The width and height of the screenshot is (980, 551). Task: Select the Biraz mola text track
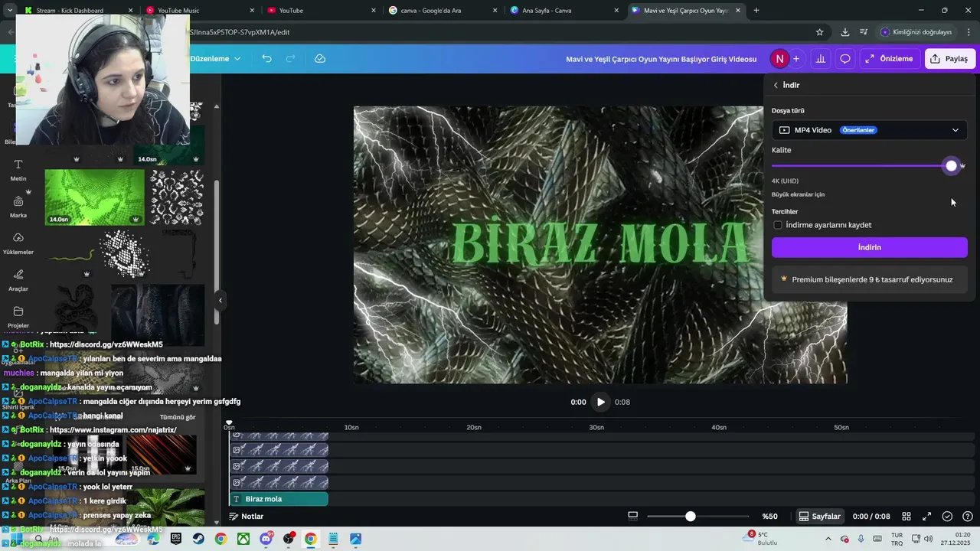point(279,499)
